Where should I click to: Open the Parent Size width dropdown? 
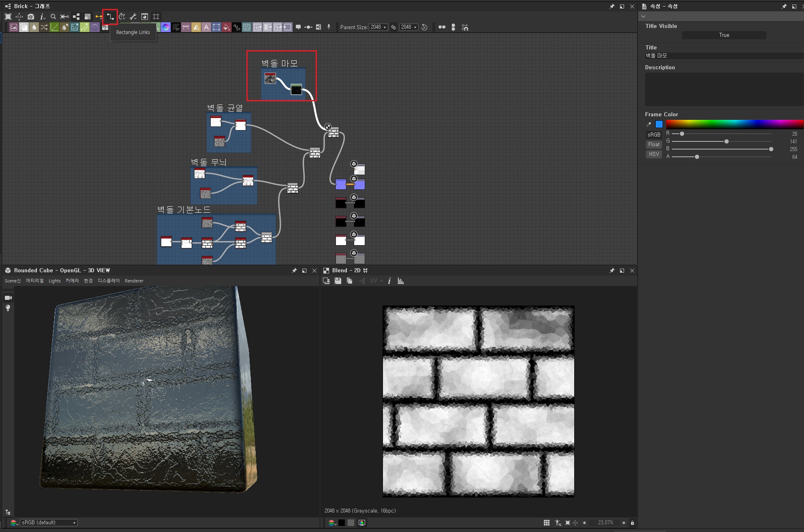tap(378, 27)
